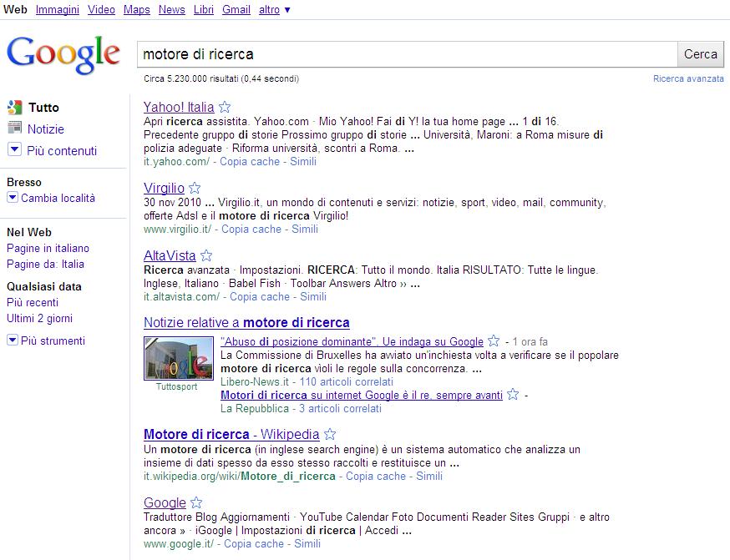Expand Cambia località arrow
Screen dimensions: 730x560
pyautogui.click(x=13, y=197)
